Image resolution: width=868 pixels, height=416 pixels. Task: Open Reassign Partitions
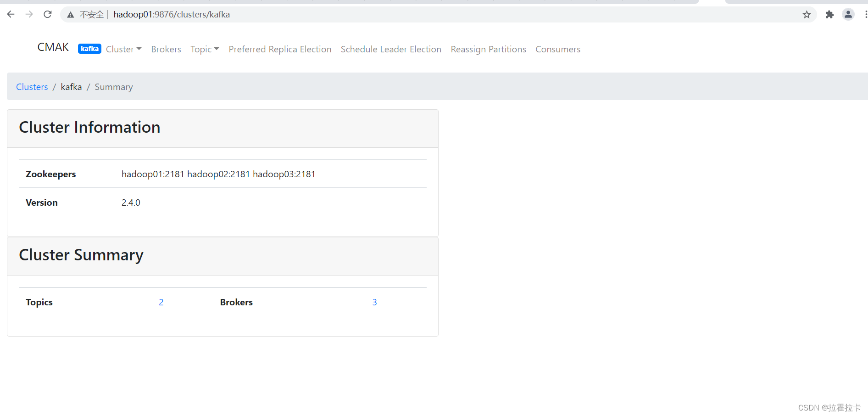[489, 49]
